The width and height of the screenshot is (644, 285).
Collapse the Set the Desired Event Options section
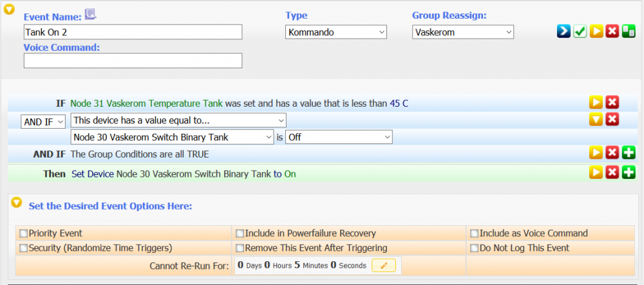[17, 204]
